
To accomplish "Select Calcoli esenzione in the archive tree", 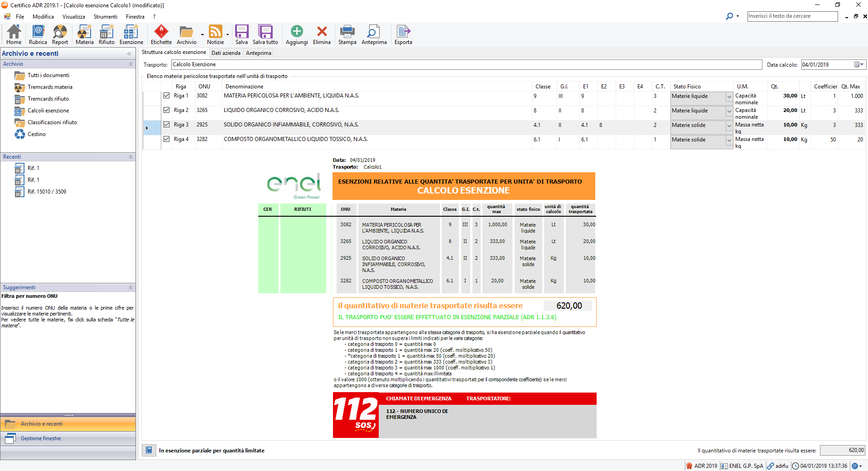I will point(48,111).
